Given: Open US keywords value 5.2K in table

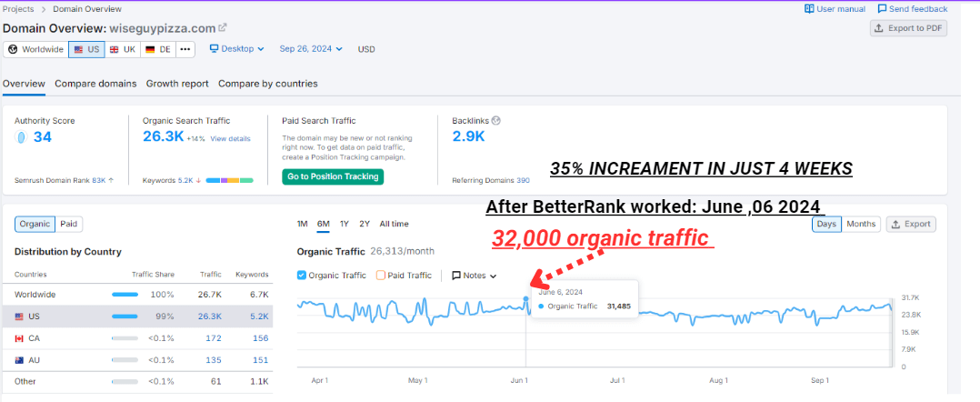Looking at the screenshot, I should point(260,317).
